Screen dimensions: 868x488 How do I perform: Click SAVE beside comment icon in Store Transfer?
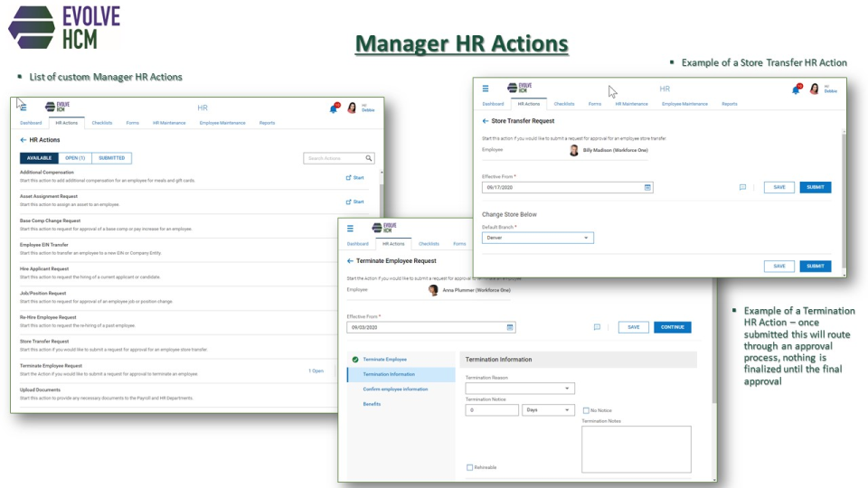[x=778, y=187]
